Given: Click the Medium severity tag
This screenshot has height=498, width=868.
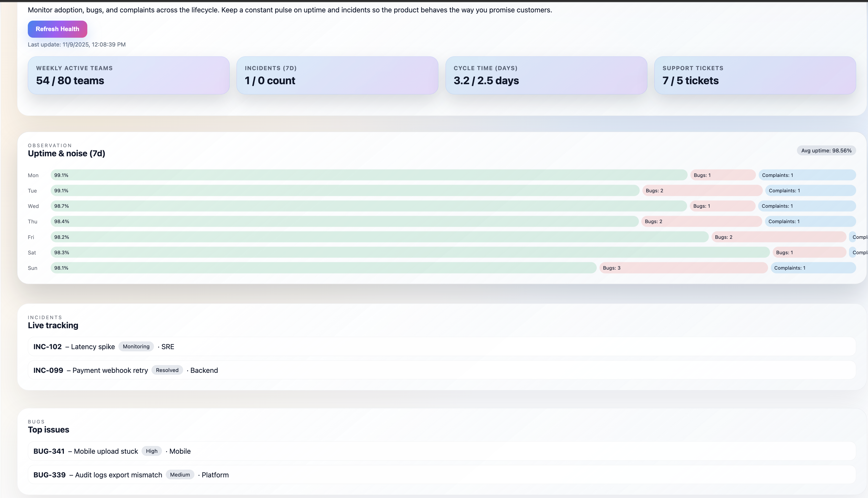Looking at the screenshot, I should point(180,475).
